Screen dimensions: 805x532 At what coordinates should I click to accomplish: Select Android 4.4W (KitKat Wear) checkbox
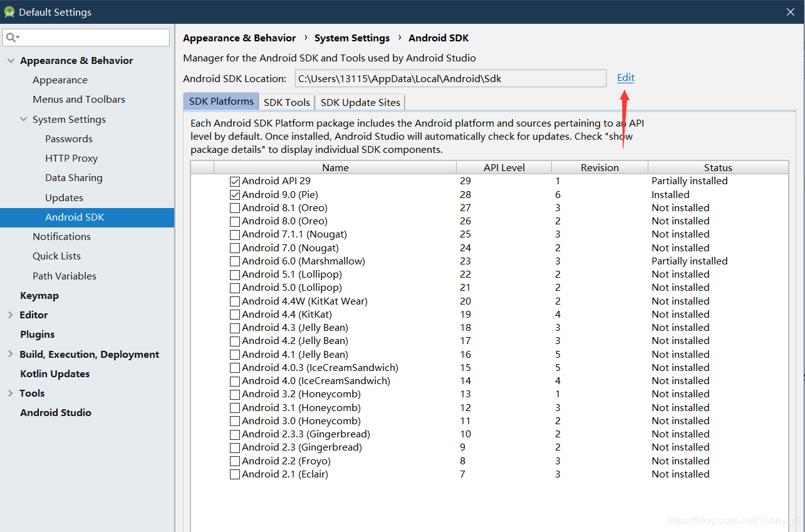pyautogui.click(x=235, y=301)
